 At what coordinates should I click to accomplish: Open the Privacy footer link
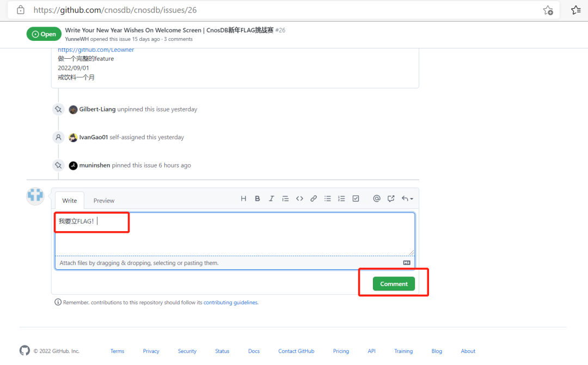click(151, 351)
